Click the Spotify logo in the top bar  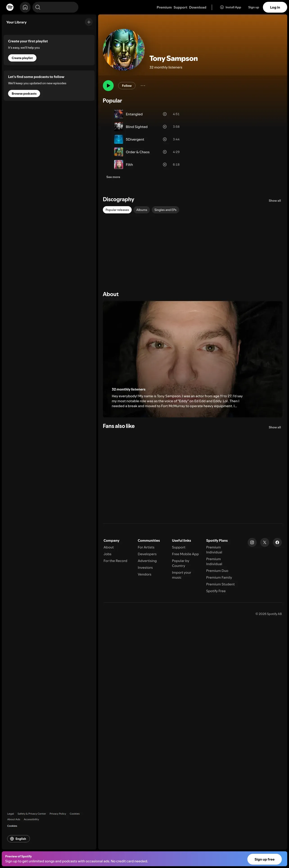[x=10, y=7]
